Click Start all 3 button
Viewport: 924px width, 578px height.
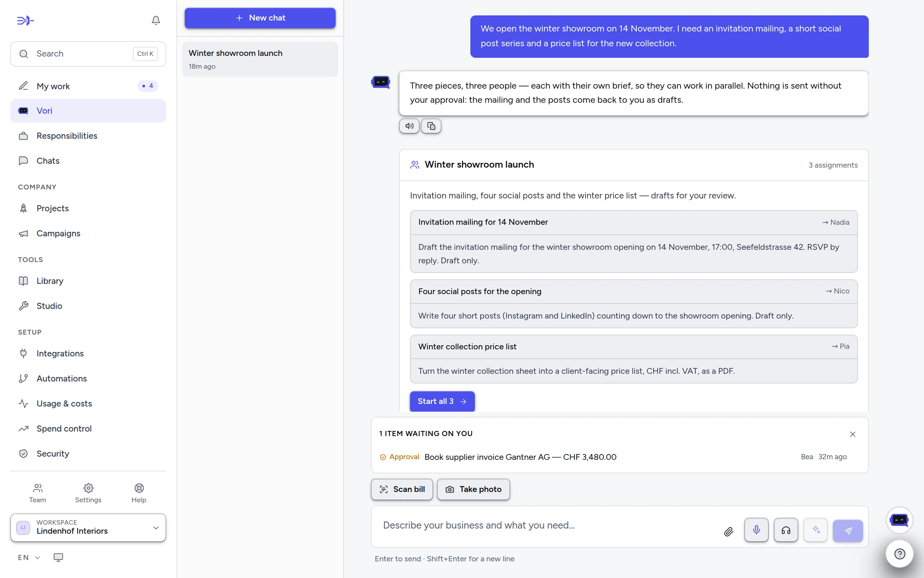click(x=442, y=401)
